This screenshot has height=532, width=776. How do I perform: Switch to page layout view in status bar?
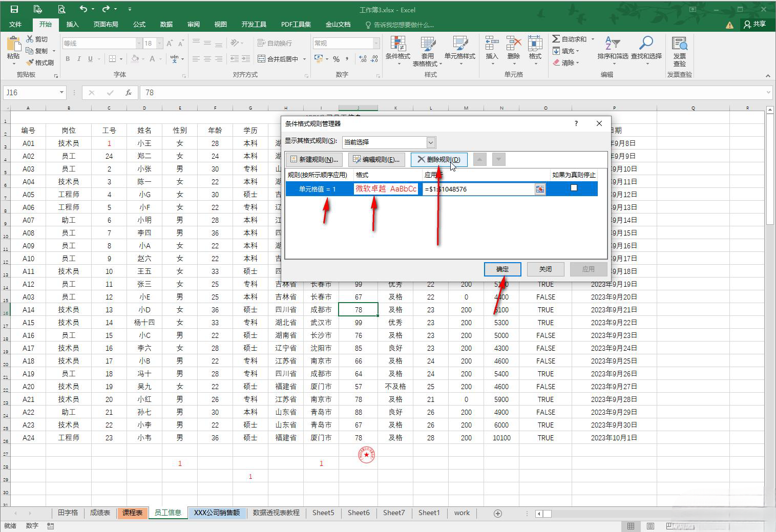[650, 526]
